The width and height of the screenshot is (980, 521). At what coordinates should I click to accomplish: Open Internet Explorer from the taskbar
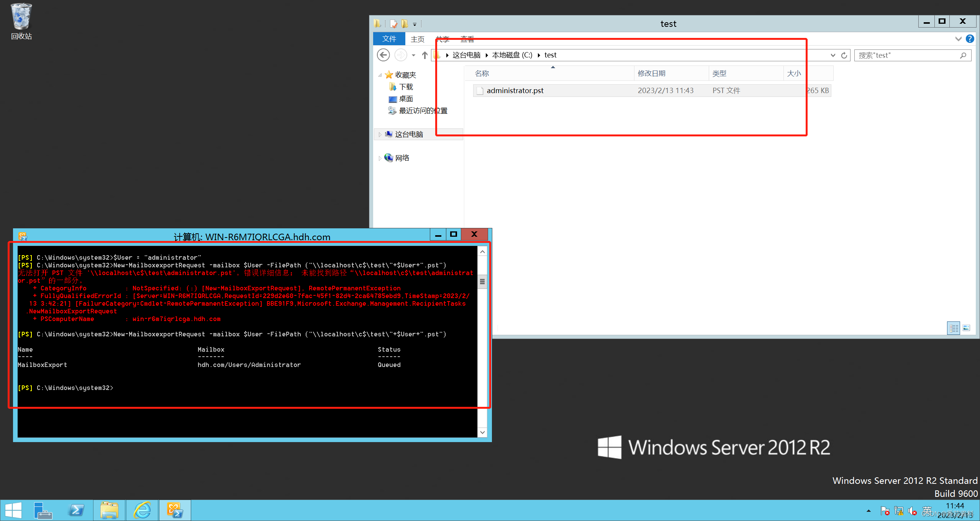tap(142, 510)
